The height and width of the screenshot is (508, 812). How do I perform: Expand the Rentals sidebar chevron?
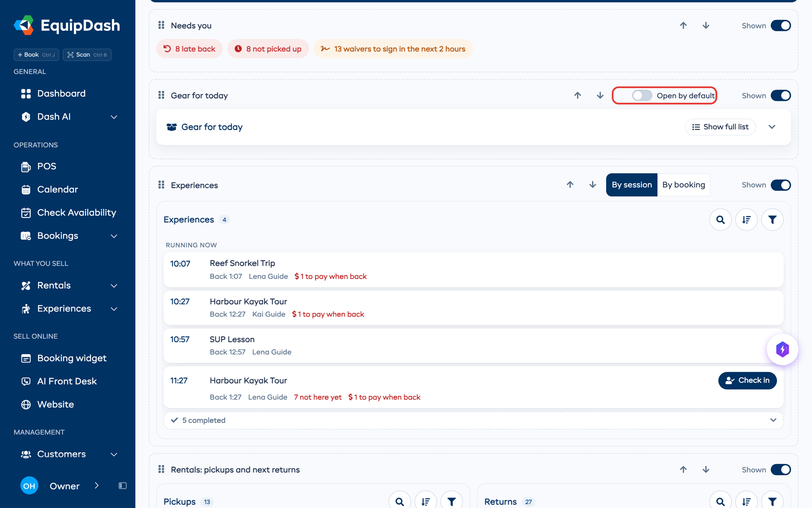tap(114, 286)
